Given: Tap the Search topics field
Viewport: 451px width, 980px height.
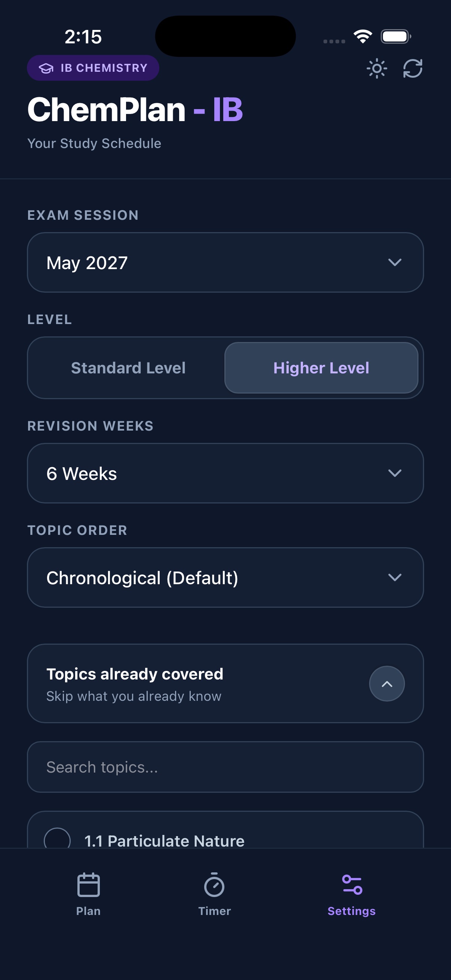Looking at the screenshot, I should [225, 767].
